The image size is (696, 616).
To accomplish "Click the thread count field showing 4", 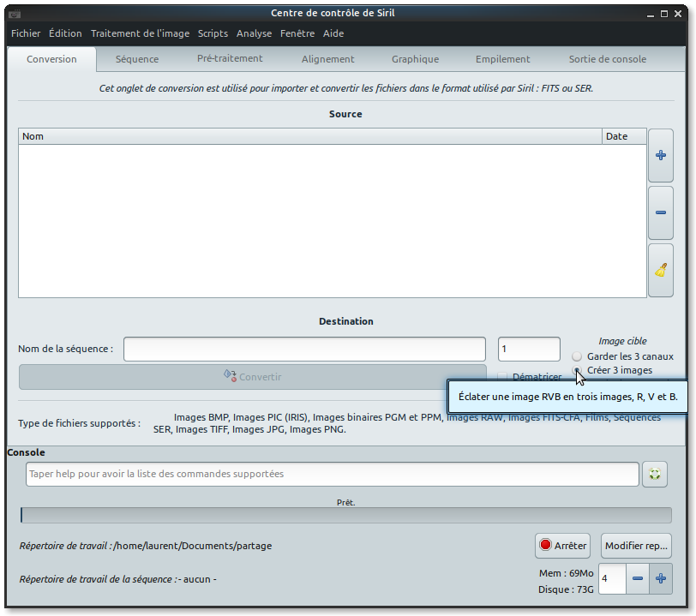I will (x=612, y=578).
